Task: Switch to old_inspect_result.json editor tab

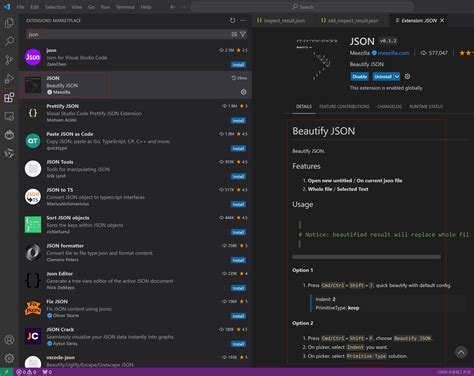Action: 350,20
